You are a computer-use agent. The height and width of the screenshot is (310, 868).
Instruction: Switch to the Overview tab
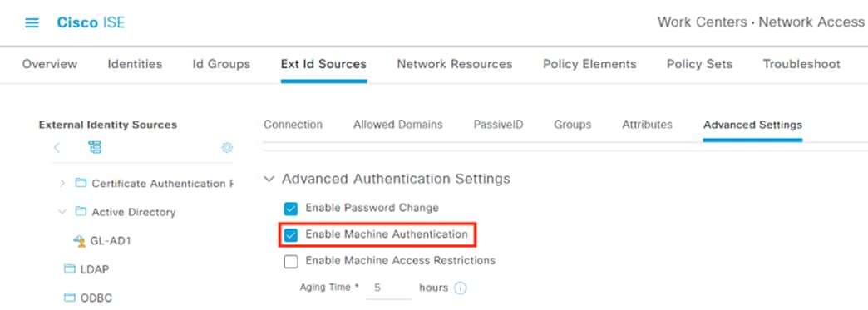point(50,64)
